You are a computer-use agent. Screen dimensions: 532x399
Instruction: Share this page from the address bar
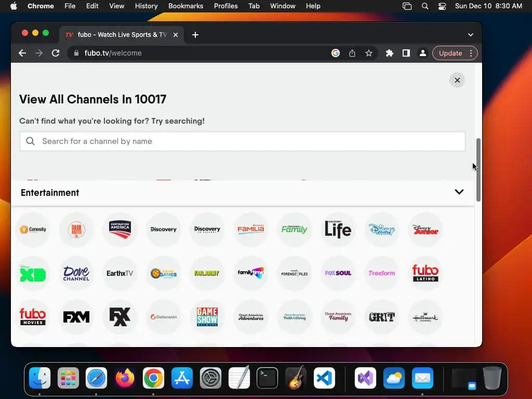[352, 54]
